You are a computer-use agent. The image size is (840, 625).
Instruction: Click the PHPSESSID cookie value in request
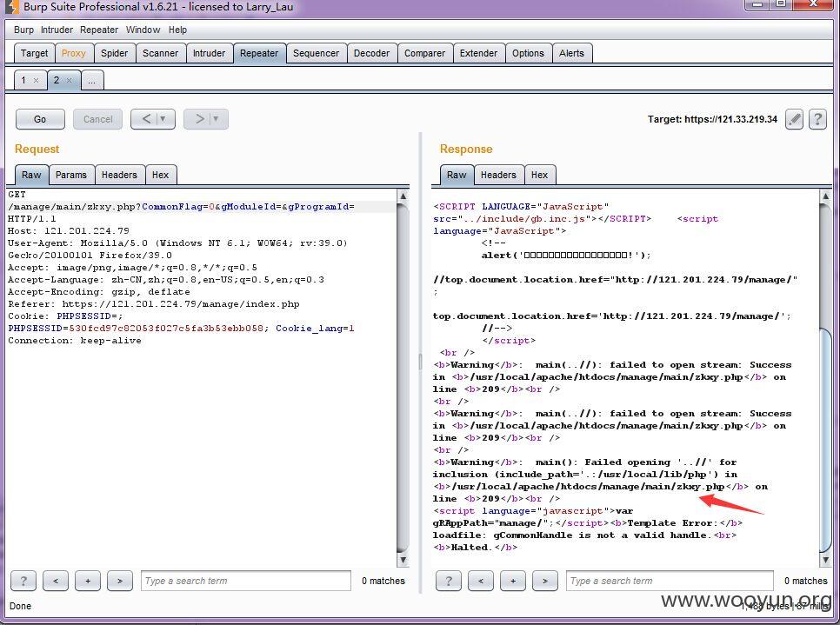coord(166,329)
